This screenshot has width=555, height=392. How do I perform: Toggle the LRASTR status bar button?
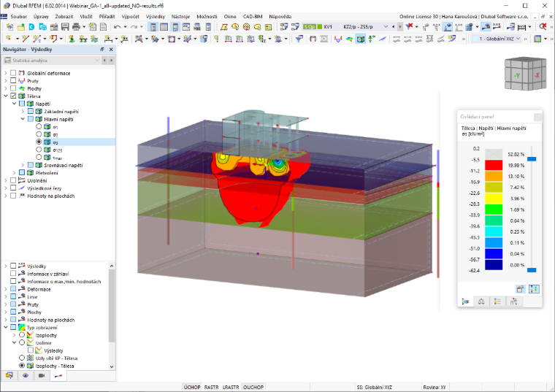point(231,387)
